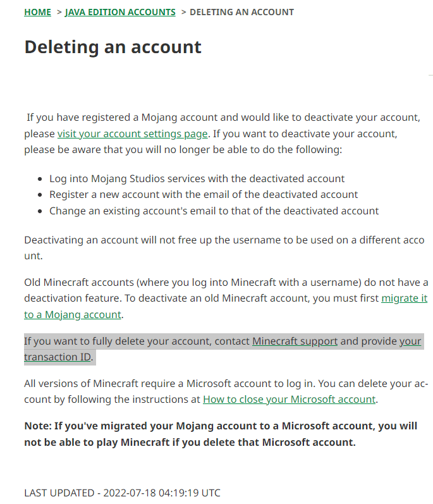Click the highlighted 'fully delete your account' text
This screenshot has height=504, width=433.
(126, 341)
